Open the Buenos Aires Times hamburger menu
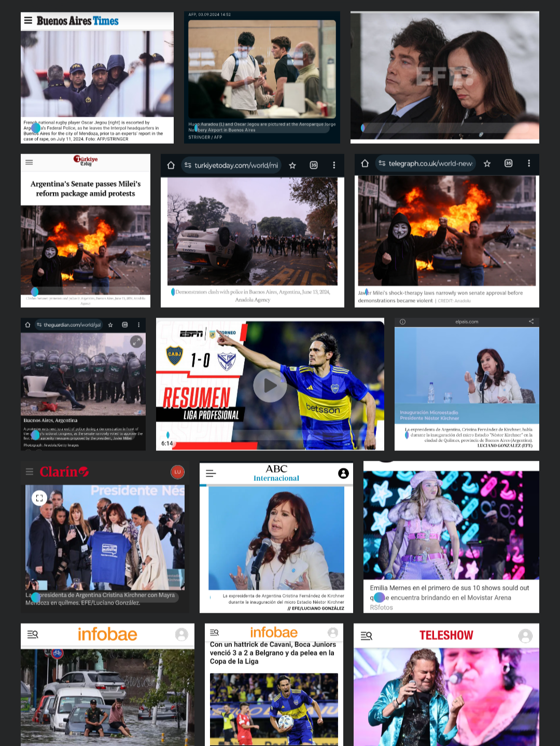Viewport: 560px width, 746px height. click(27, 20)
